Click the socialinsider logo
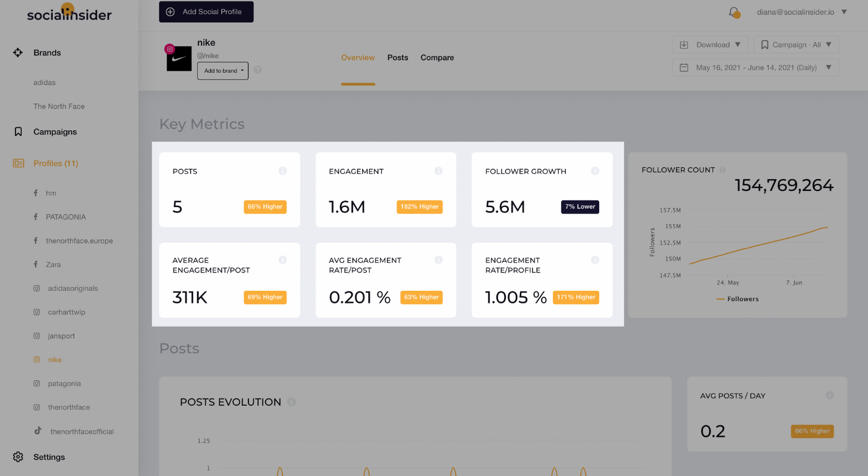The image size is (868, 476). 69,13
